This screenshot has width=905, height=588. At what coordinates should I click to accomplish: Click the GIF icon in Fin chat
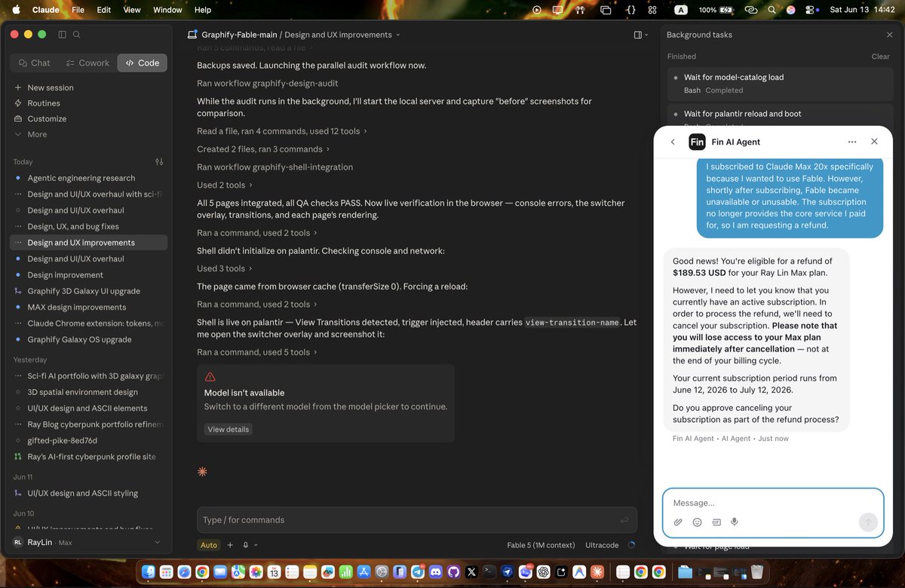tap(716, 522)
